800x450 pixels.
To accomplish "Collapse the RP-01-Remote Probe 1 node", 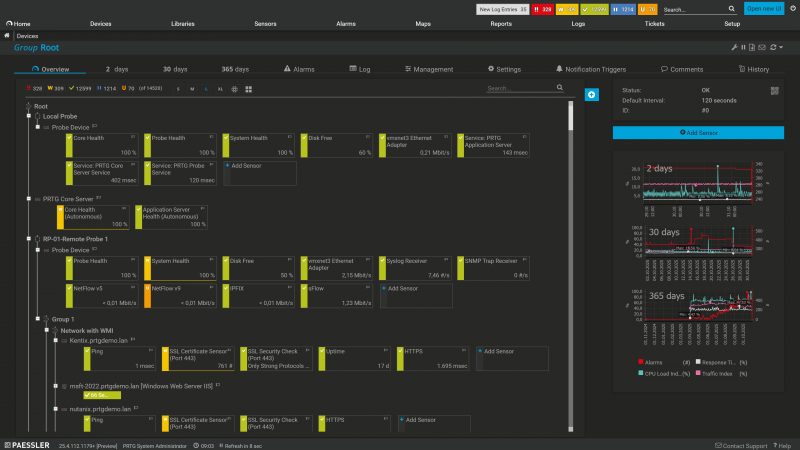I will click(x=29, y=239).
